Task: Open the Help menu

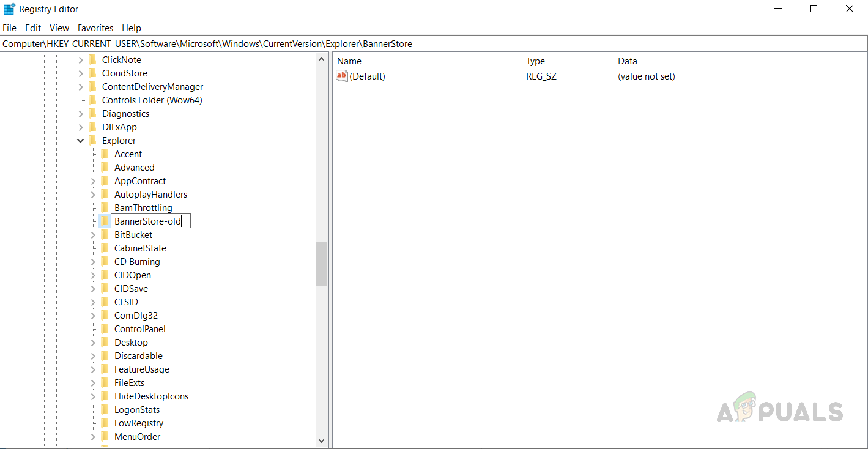Action: 132,28
